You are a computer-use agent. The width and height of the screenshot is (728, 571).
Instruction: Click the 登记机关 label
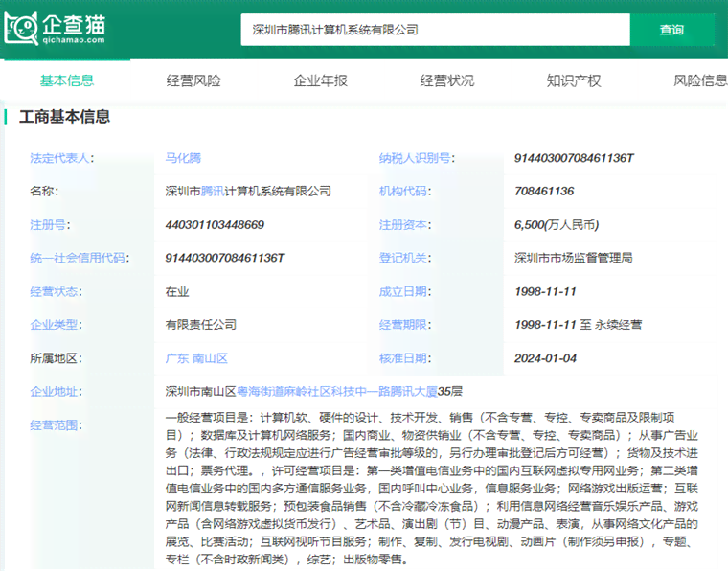click(403, 258)
